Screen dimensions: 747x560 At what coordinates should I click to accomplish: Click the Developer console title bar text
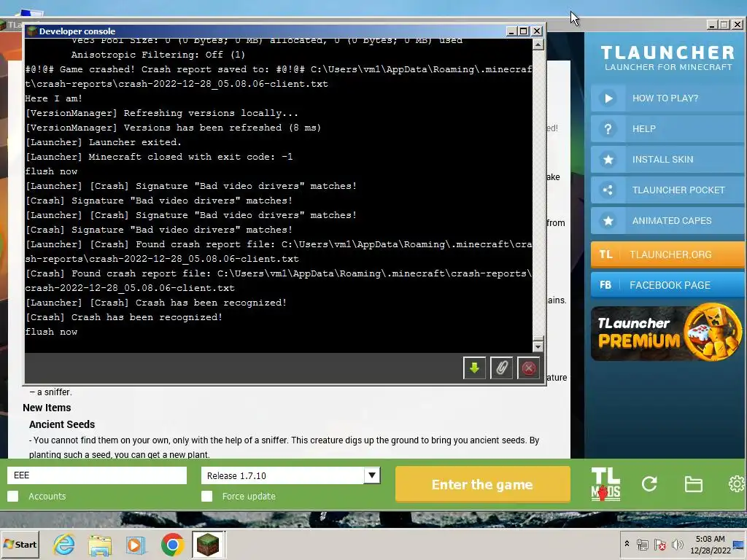(77, 31)
